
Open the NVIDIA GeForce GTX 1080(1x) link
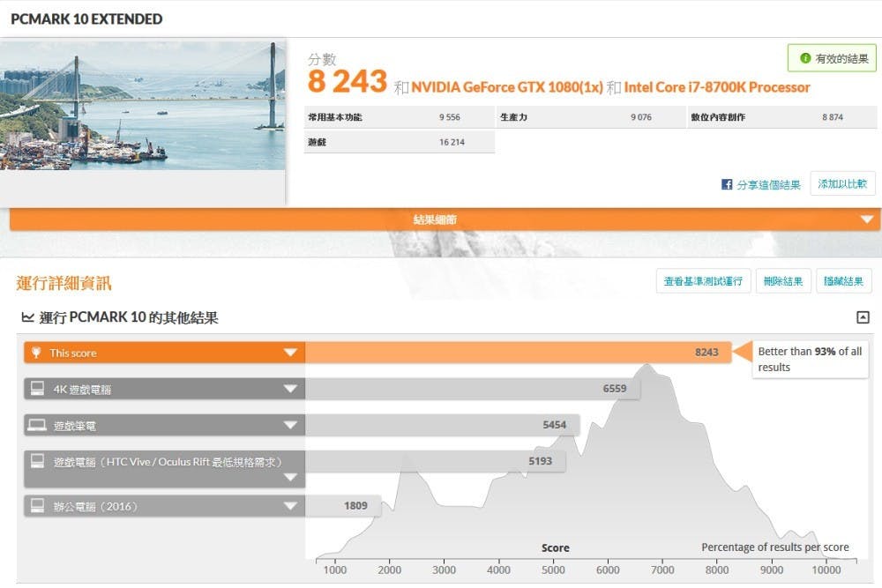507,87
